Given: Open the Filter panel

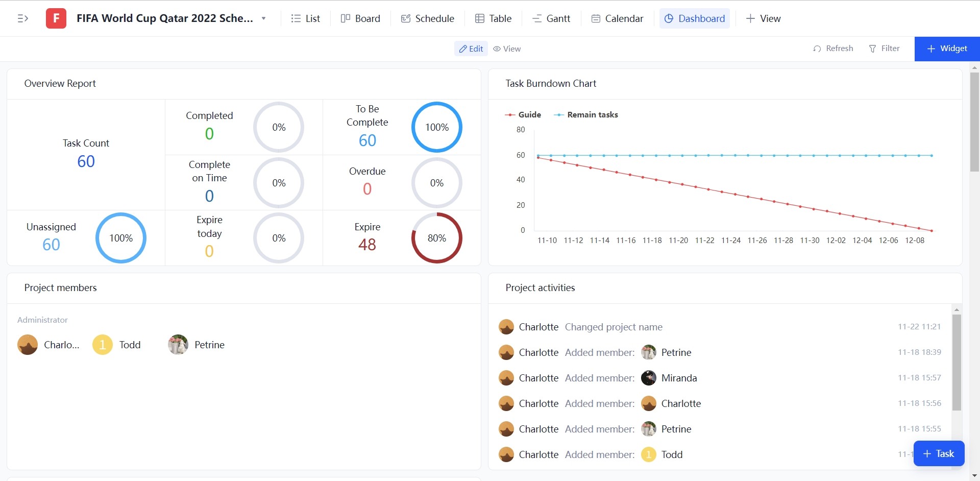Looking at the screenshot, I should click(884, 49).
